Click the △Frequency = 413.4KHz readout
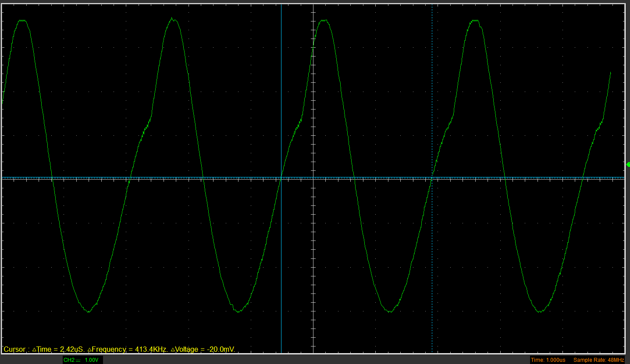 tap(128, 349)
